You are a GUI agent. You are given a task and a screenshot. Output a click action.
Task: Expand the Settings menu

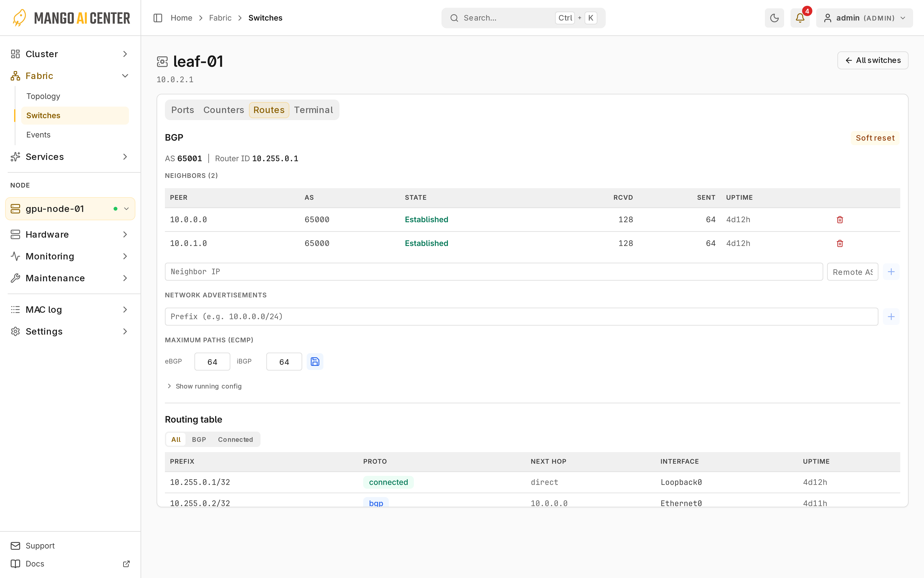(70, 331)
